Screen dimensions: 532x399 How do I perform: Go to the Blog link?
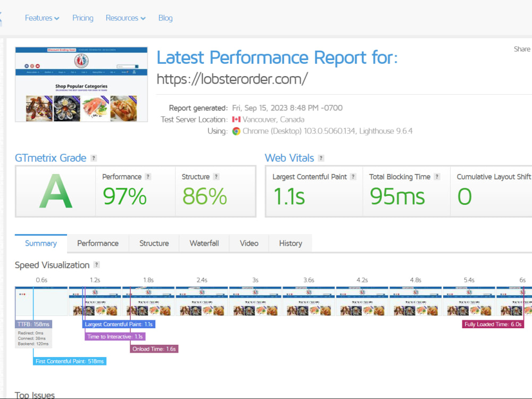click(x=165, y=18)
